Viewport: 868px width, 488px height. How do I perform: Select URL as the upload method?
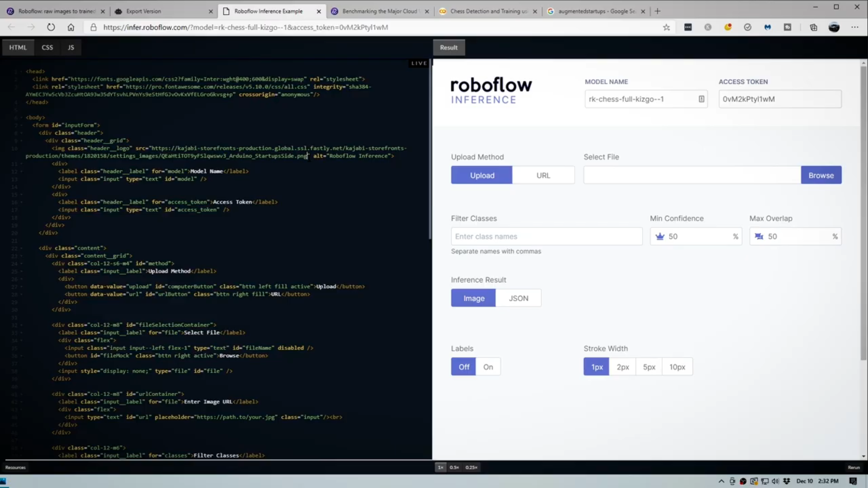click(543, 175)
